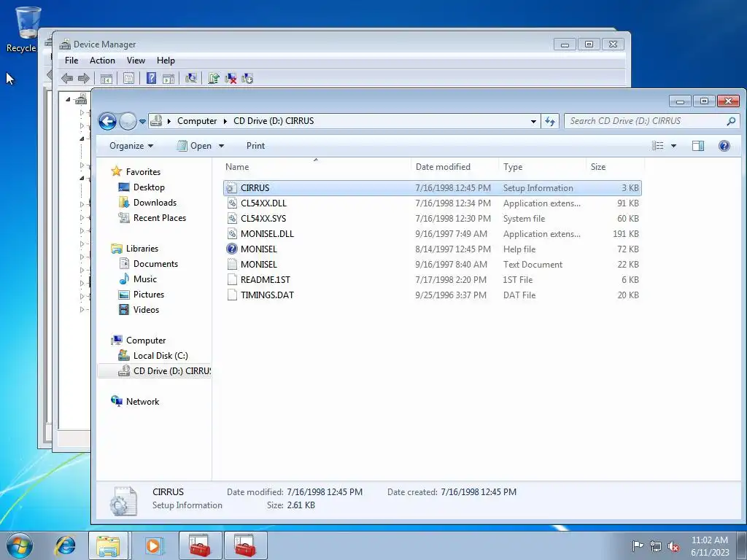Viewport: 747px width, 560px height.
Task: Click the Explorer Get help icon
Action: (x=724, y=146)
